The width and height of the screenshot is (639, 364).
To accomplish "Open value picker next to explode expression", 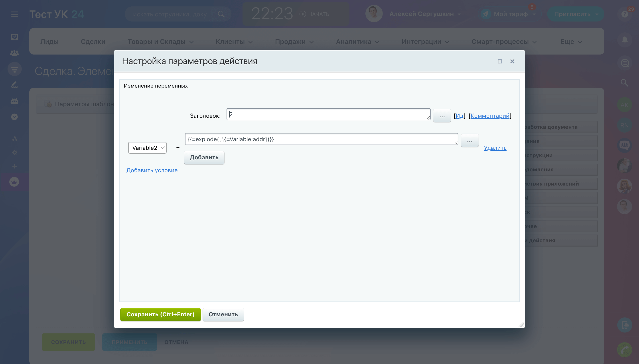I will 470,141.
